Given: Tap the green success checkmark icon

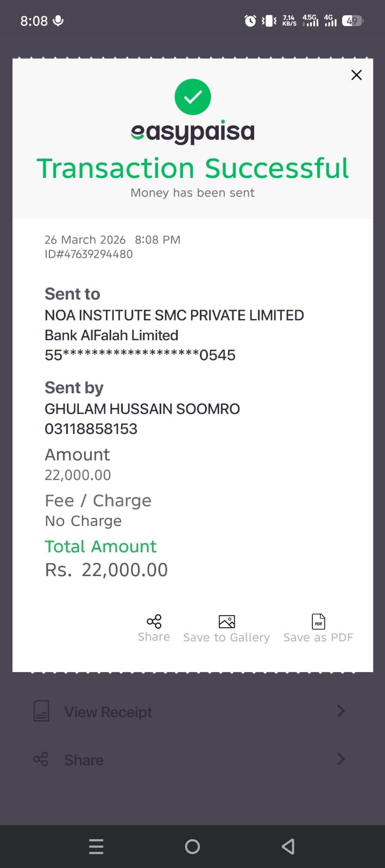Looking at the screenshot, I should (193, 97).
